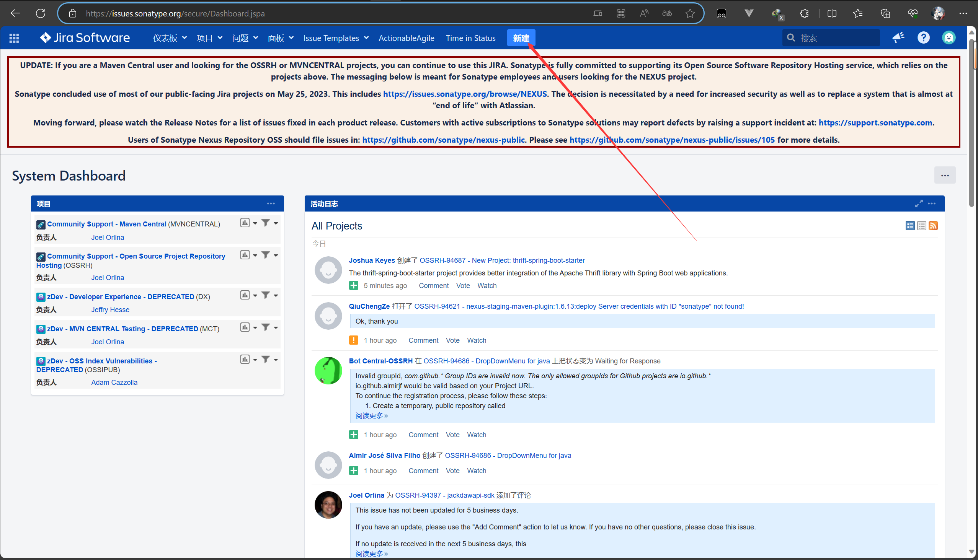Open the OSSRH-94687 thrift-spring-boot-starter issue link
978x560 pixels.
(502, 260)
